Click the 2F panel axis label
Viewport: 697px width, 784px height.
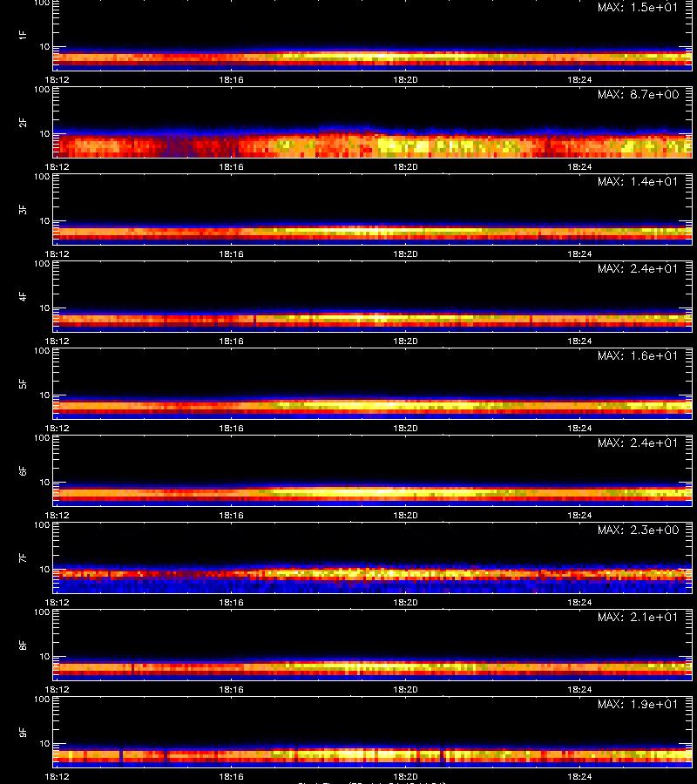[22, 123]
